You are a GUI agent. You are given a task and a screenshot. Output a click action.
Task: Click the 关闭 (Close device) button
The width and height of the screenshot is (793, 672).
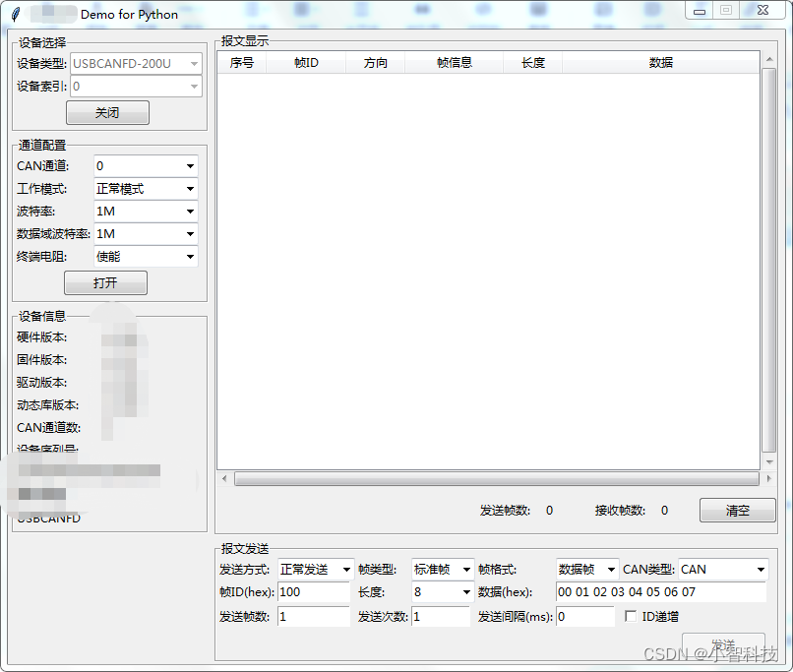click(x=107, y=112)
